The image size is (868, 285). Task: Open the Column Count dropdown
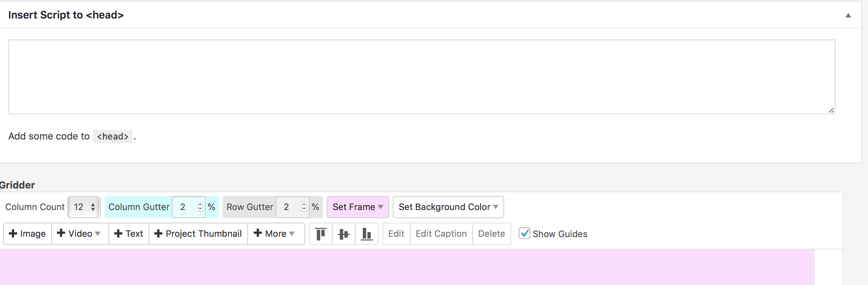click(84, 207)
